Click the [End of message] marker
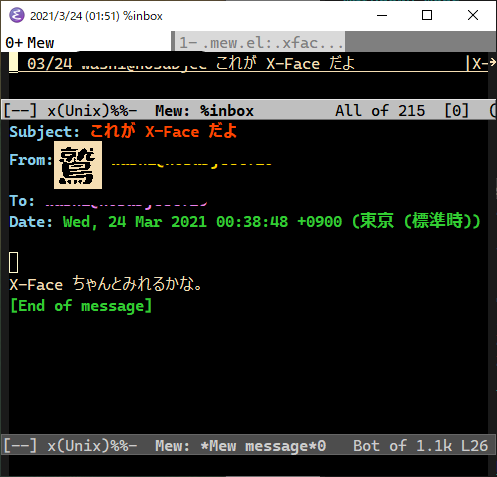This screenshot has height=477, width=497. point(81,306)
